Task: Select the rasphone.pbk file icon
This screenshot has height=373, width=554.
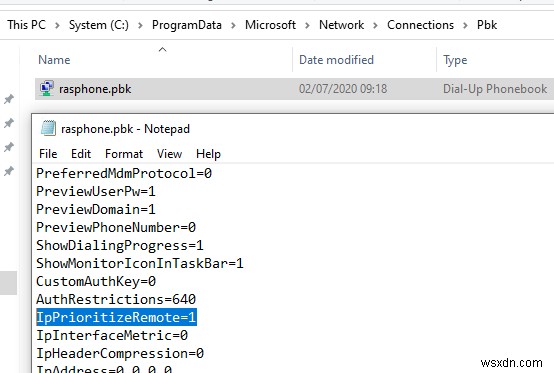Action: [x=46, y=88]
